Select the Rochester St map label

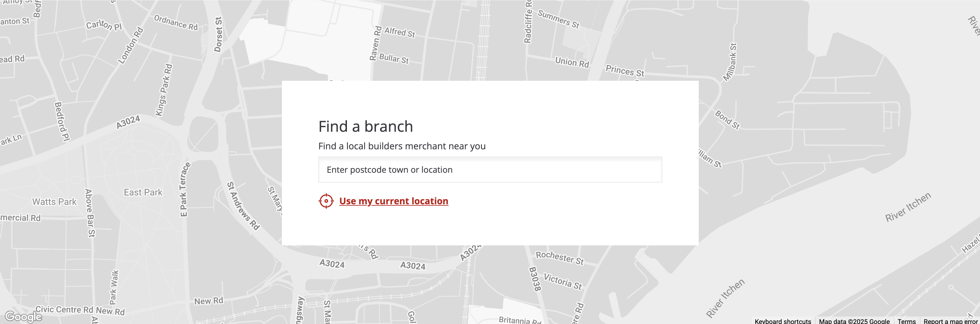[x=559, y=258]
